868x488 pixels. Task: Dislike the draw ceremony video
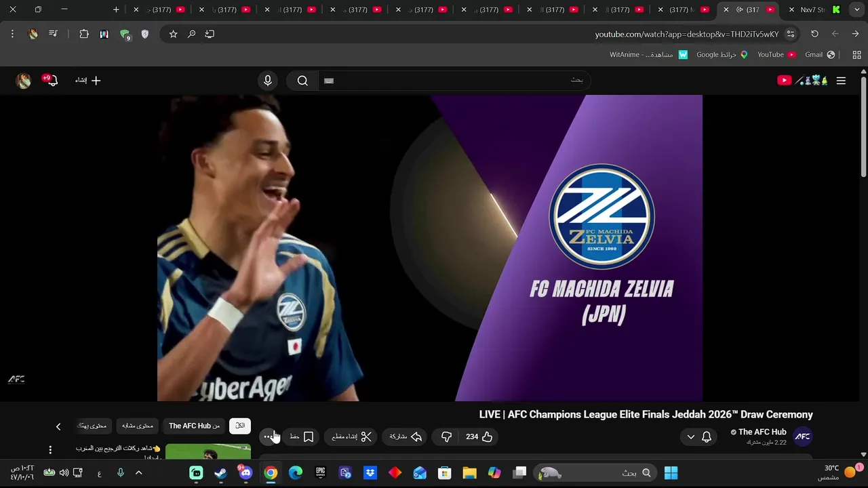coord(446,437)
